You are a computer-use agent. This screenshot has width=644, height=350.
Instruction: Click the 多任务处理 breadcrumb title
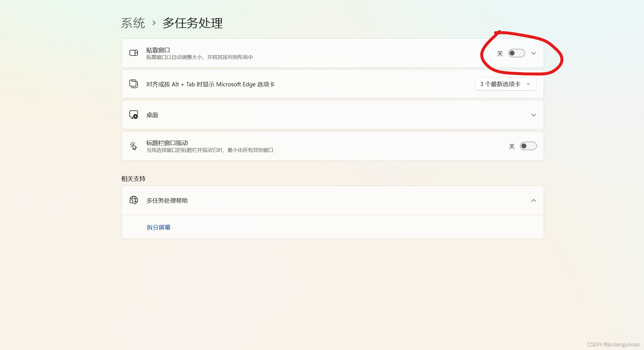point(193,23)
